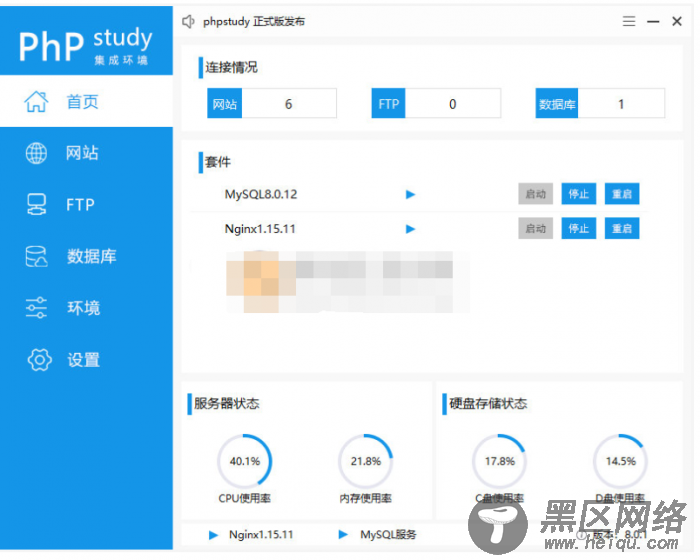Click Nginx1.15.11 启动 button
The image size is (700, 560).
click(x=535, y=229)
